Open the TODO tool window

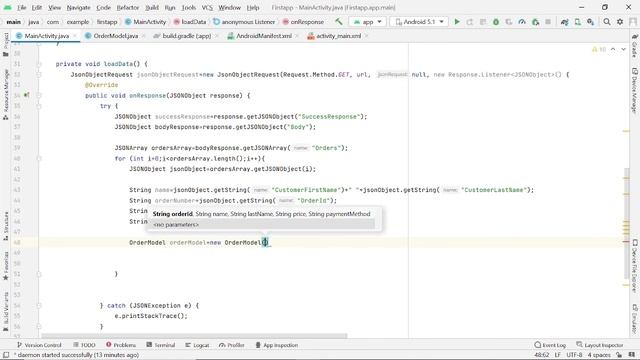[x=84, y=345]
